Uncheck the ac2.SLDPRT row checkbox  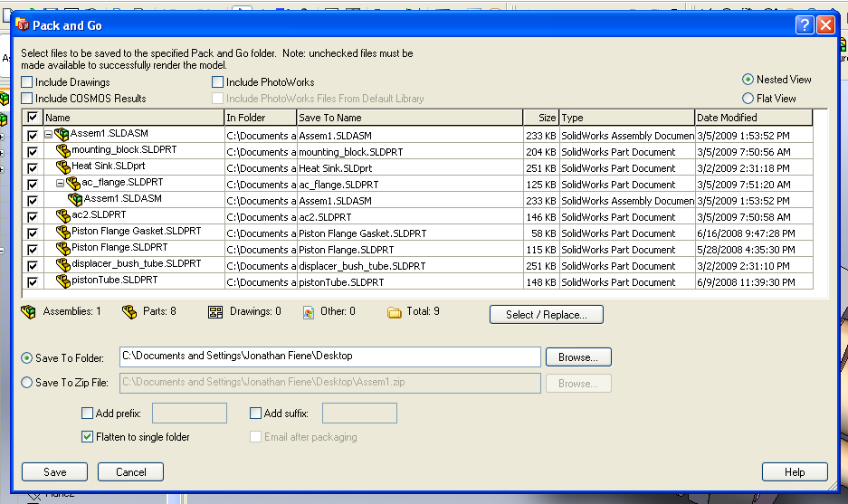(x=33, y=217)
